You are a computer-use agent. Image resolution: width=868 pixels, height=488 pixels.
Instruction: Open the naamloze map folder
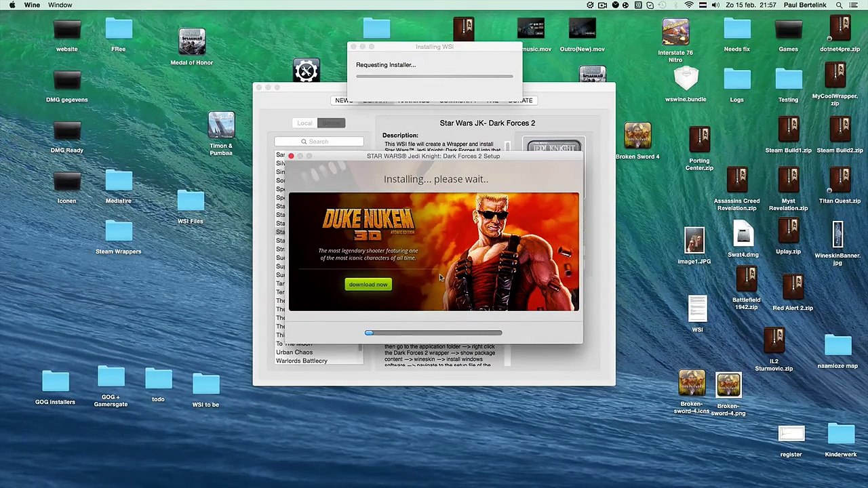pyautogui.click(x=838, y=346)
